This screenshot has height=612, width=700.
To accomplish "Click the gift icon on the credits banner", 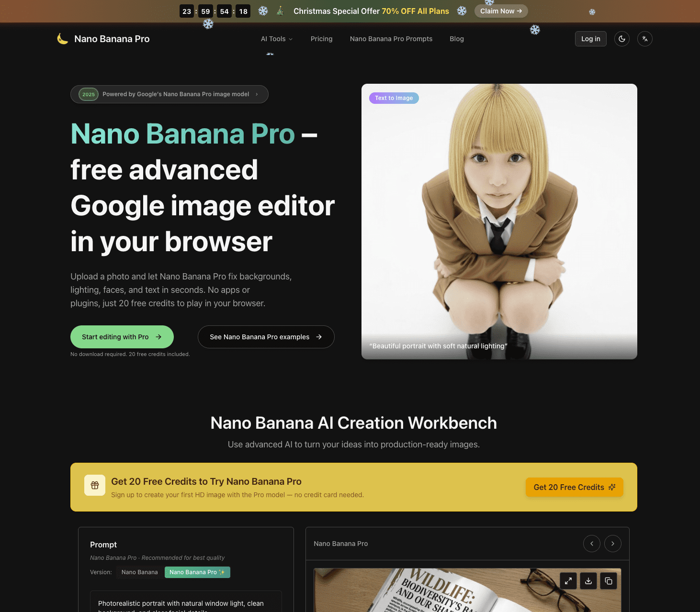I will [94, 485].
